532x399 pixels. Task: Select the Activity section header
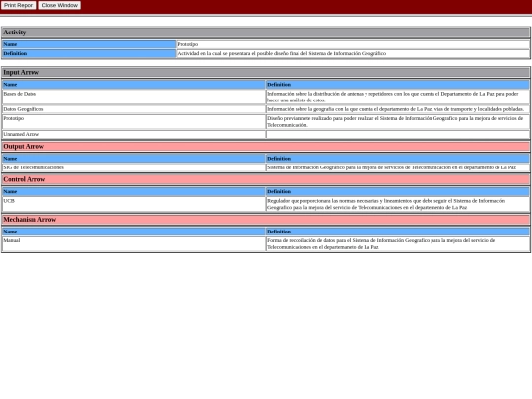coord(266,33)
